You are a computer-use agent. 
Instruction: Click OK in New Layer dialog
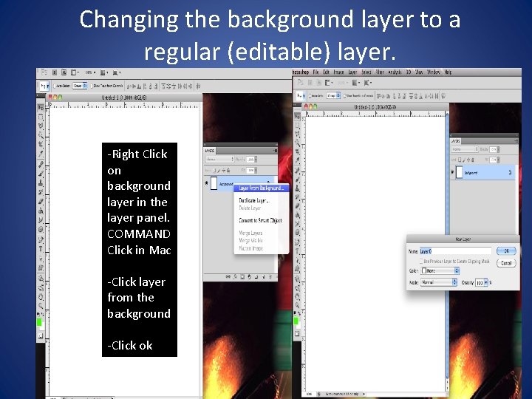(506, 251)
